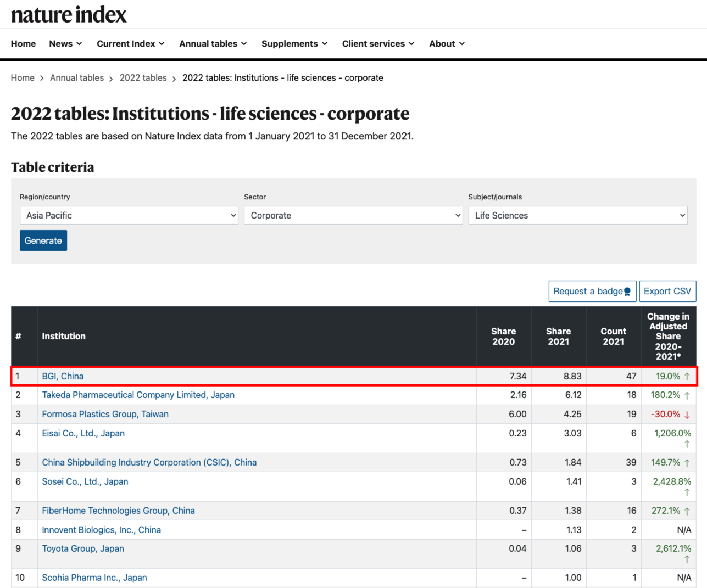Open the Annual tables menu
This screenshot has height=588, width=707.
click(213, 44)
